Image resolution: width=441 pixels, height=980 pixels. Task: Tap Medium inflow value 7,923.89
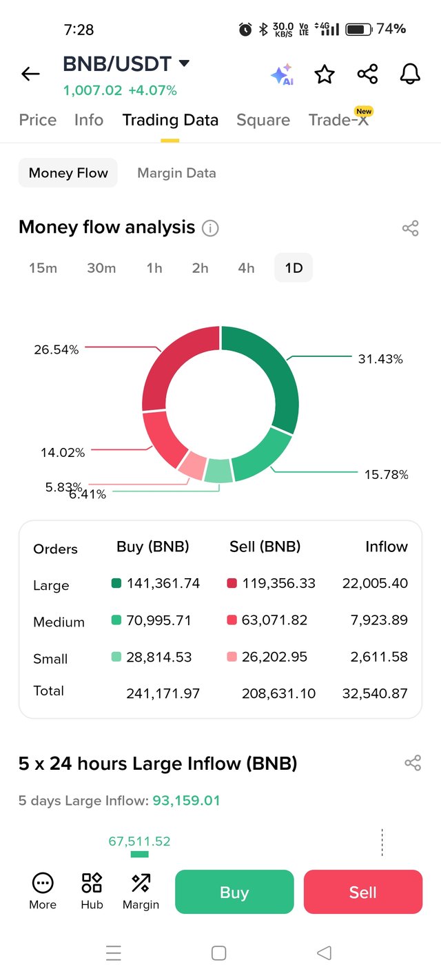click(x=379, y=620)
